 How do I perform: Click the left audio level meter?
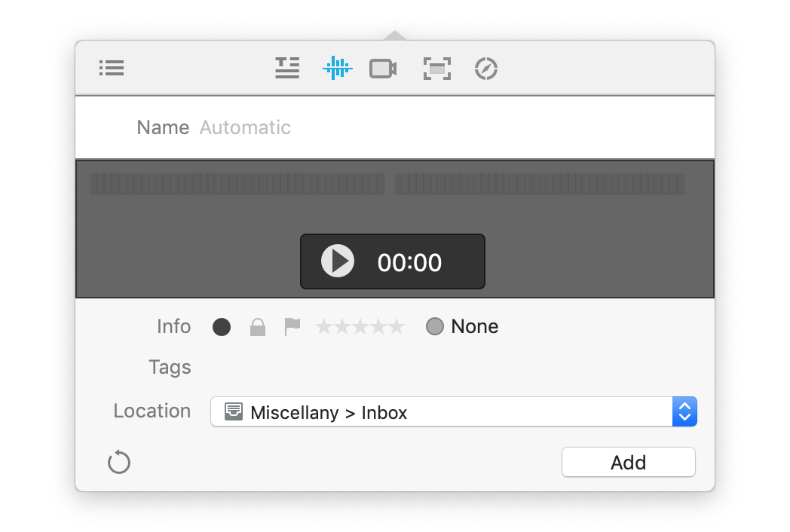[237, 184]
